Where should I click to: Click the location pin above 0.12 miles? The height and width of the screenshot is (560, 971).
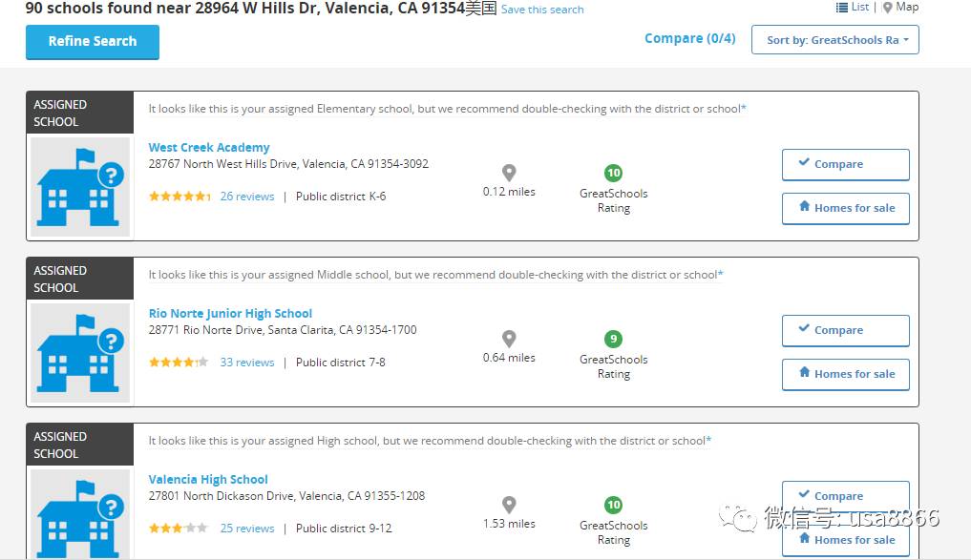(x=509, y=173)
